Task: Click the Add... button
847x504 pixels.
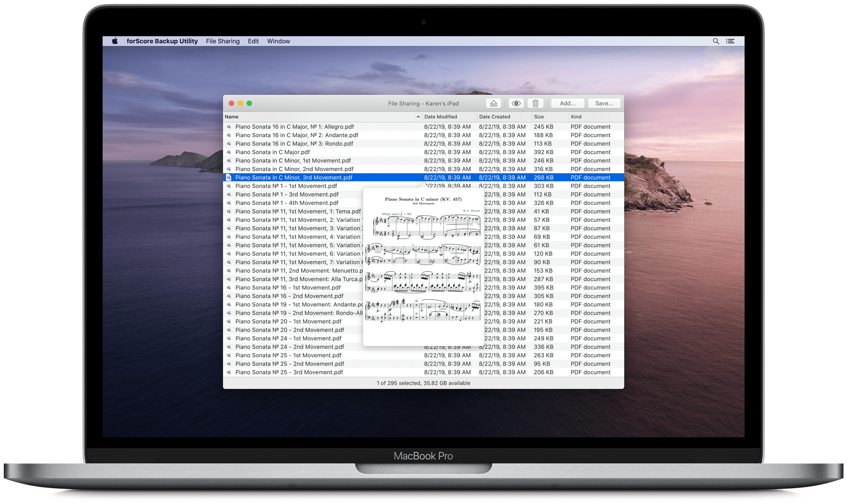Action: 567,103
